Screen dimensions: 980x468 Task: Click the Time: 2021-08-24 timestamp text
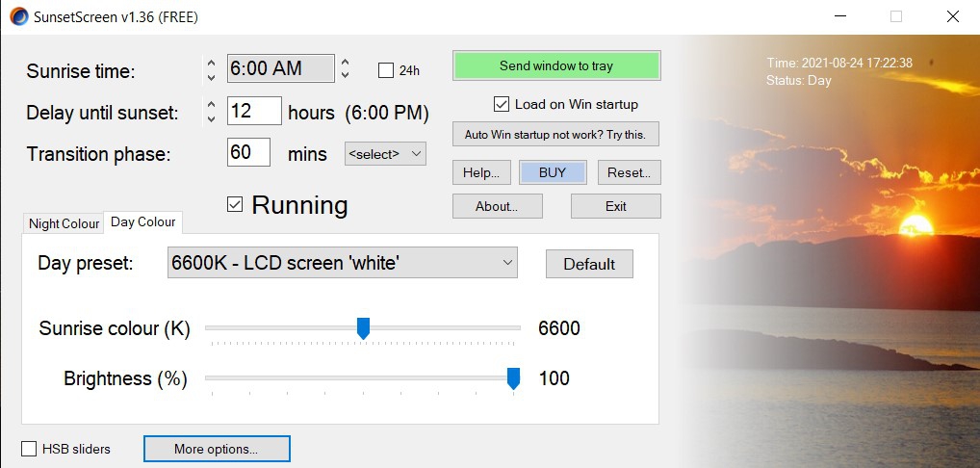pyautogui.click(x=840, y=63)
